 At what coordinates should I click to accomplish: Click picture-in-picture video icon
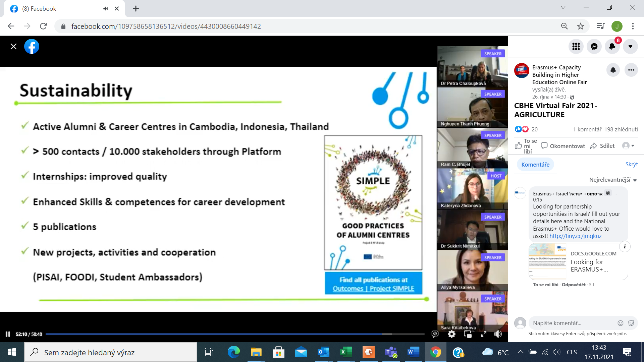468,334
